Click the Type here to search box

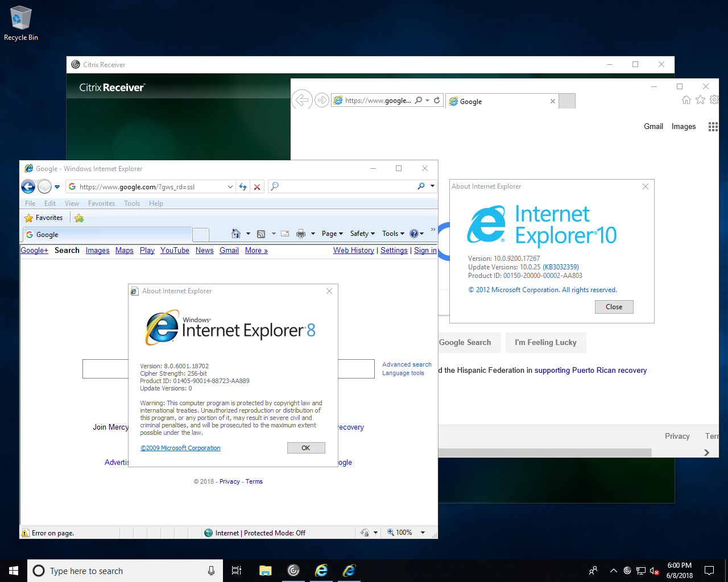pos(125,571)
